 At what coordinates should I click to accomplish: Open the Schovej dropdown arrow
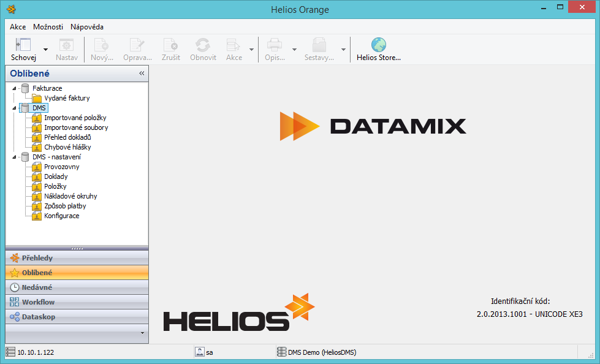pos(46,50)
